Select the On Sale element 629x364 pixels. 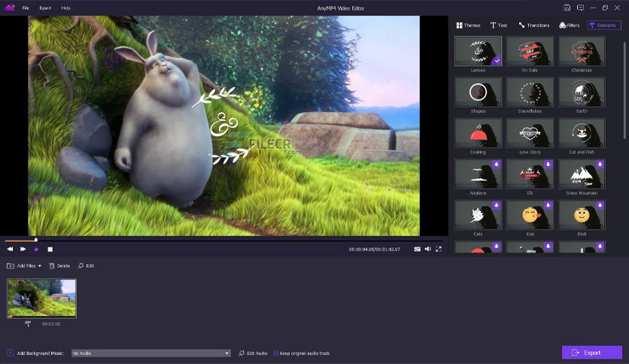(530, 51)
